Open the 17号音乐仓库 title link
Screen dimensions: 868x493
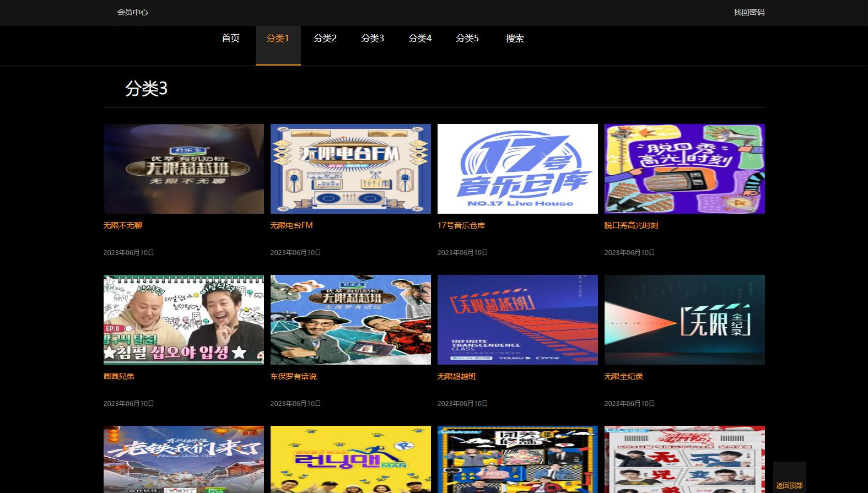[x=461, y=225]
